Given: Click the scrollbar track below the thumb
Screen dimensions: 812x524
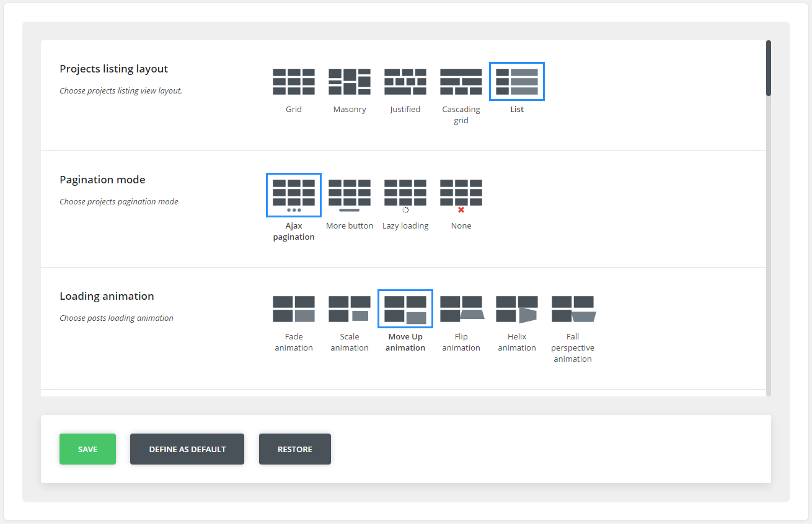Looking at the screenshot, I should click(x=769, y=248).
